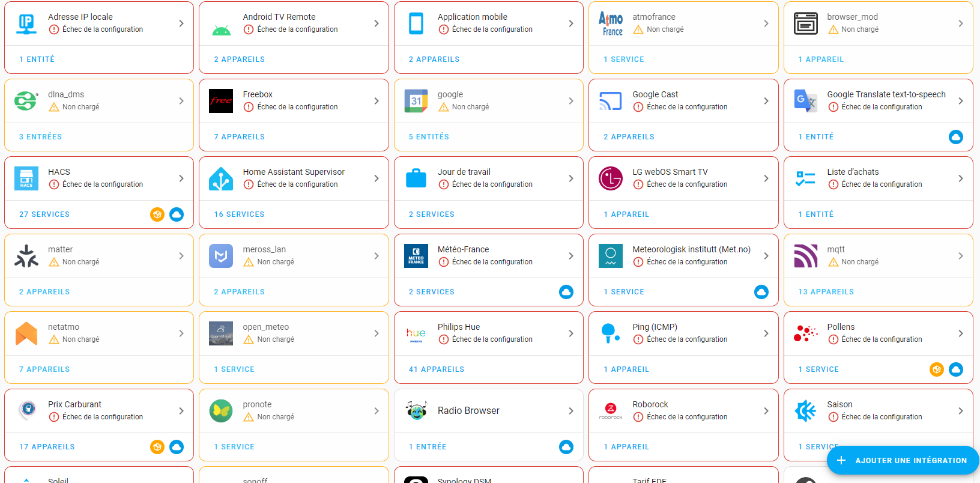Open Freebox chevron arrow
The height and width of the screenshot is (483, 980).
coord(377,101)
